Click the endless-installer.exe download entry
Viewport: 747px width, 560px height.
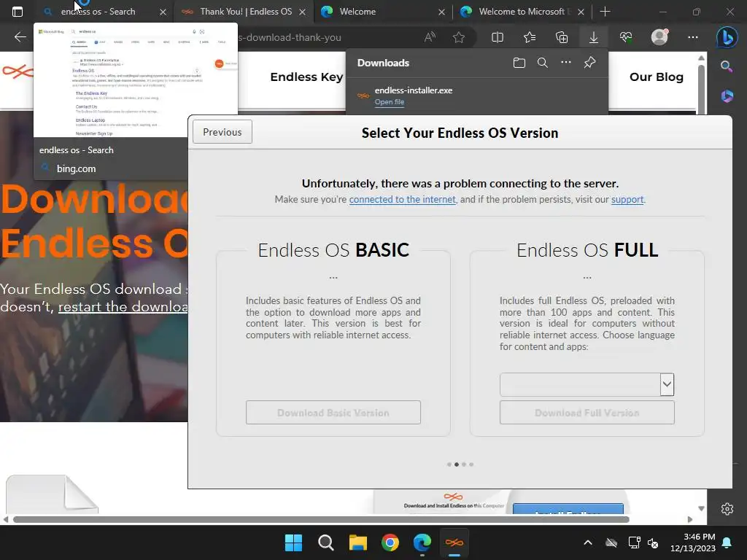coord(477,96)
